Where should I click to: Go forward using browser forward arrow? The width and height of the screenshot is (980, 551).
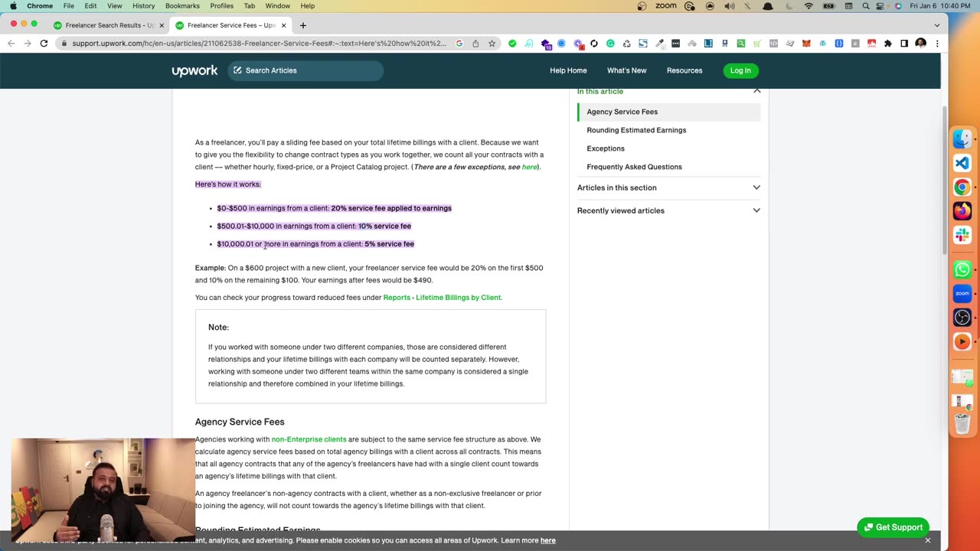(x=27, y=44)
